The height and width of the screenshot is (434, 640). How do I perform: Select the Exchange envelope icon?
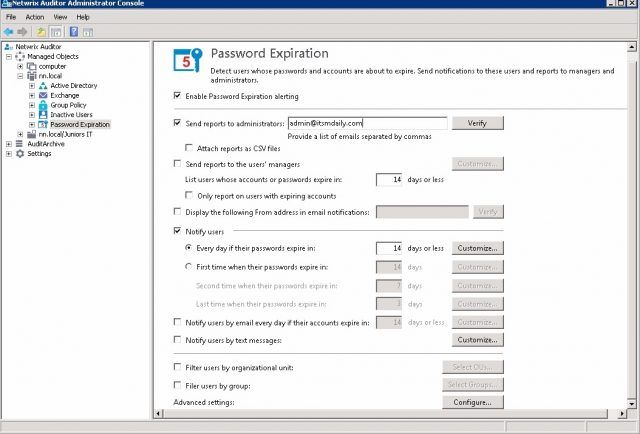43,96
